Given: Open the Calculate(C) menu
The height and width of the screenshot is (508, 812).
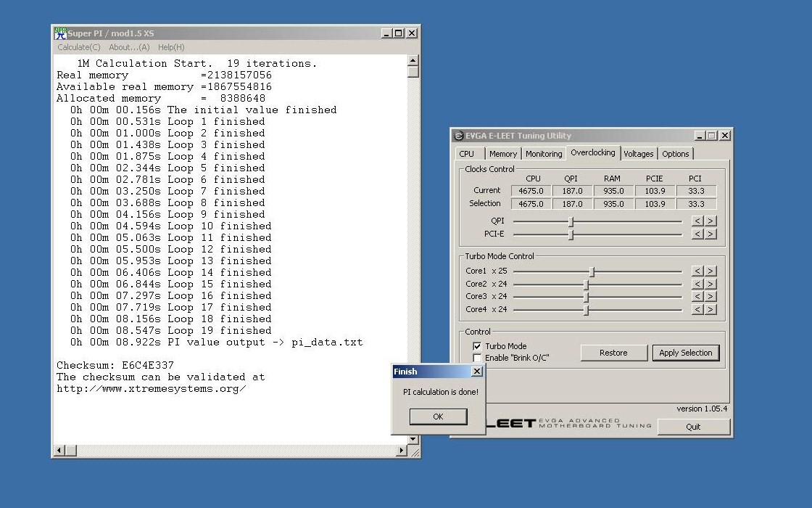Looking at the screenshot, I should [x=79, y=48].
